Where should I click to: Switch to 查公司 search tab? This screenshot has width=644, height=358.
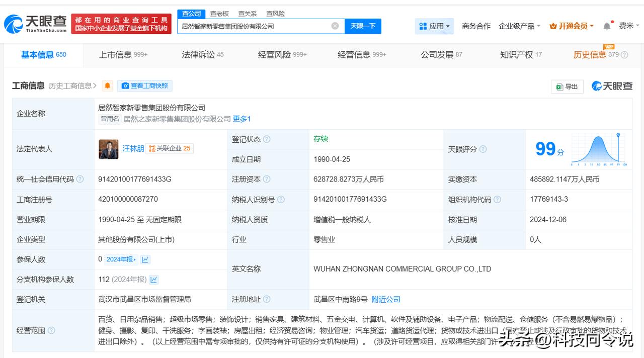tap(192, 14)
